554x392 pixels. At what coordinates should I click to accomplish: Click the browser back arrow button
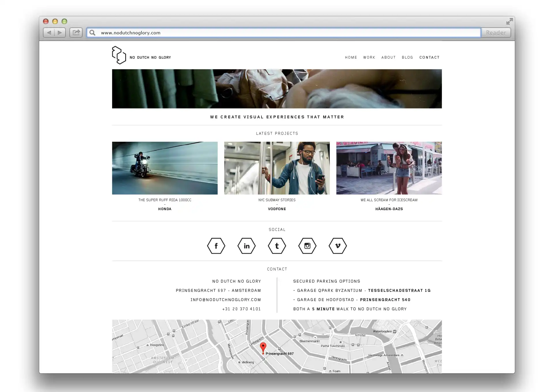point(49,33)
